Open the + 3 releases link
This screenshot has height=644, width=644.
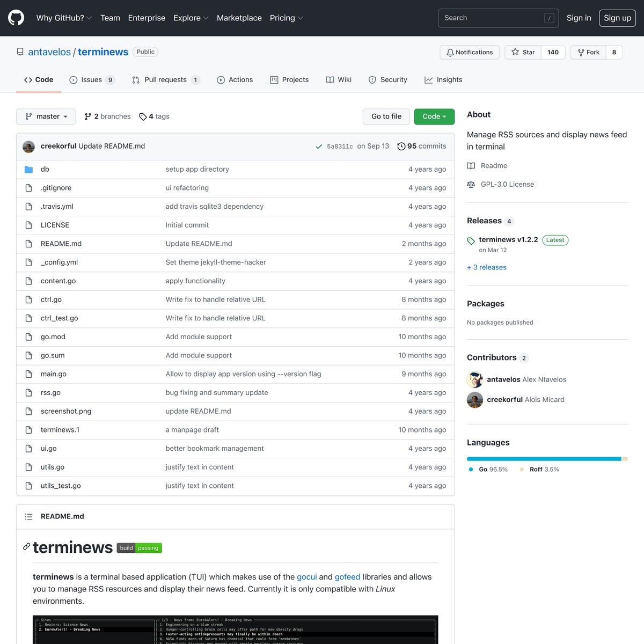tap(486, 267)
